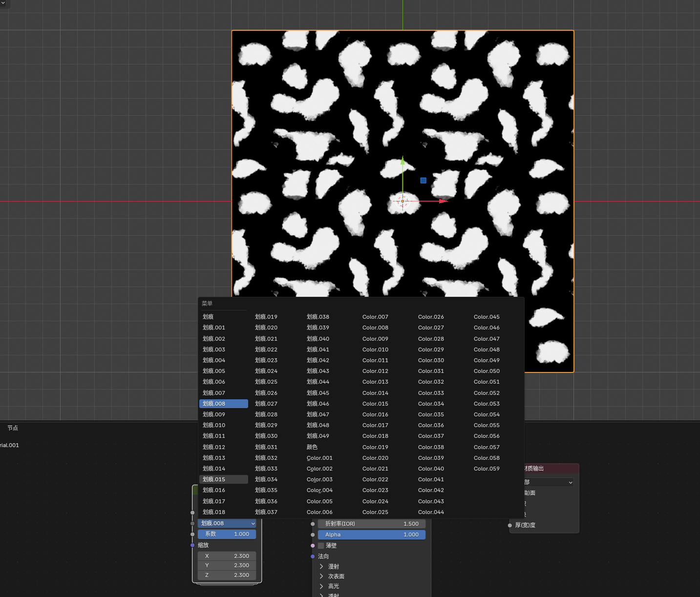
Task: Click the 缩放 X value field
Action: 227,556
